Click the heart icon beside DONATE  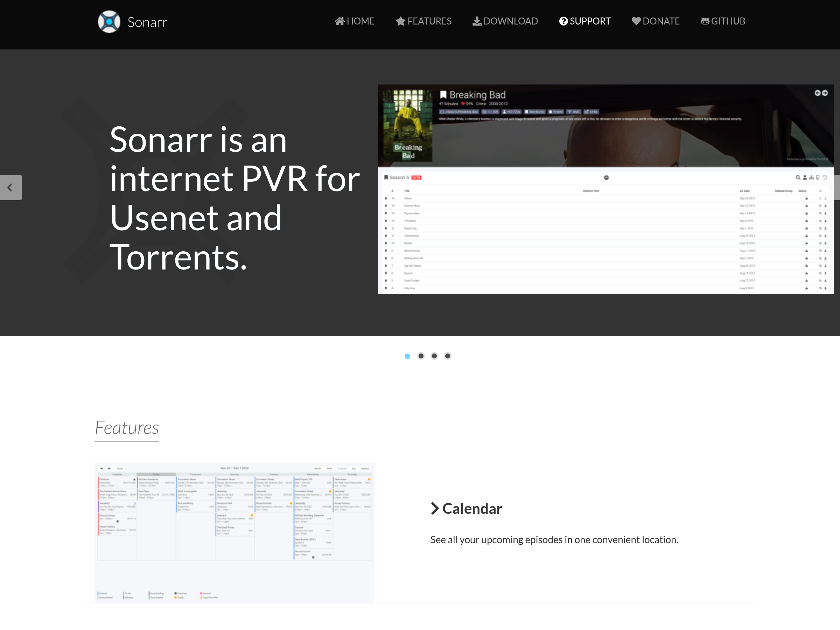pyautogui.click(x=636, y=21)
